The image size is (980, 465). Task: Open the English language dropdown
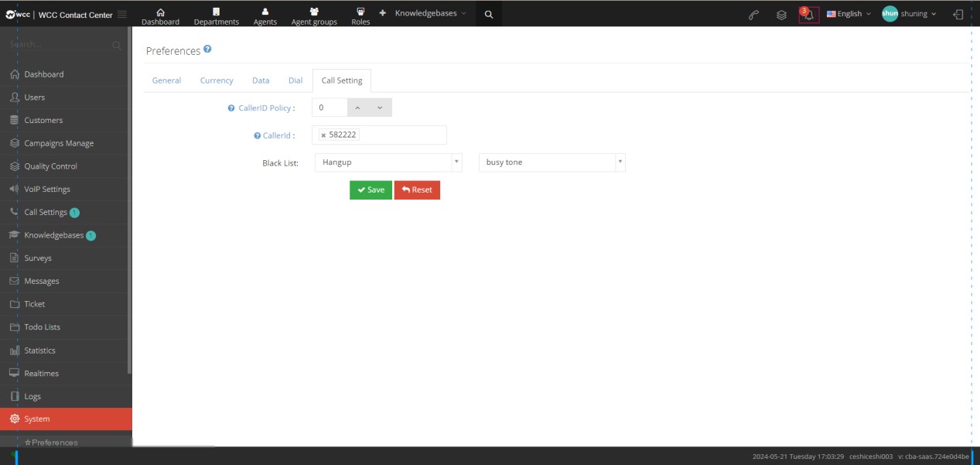coord(849,14)
